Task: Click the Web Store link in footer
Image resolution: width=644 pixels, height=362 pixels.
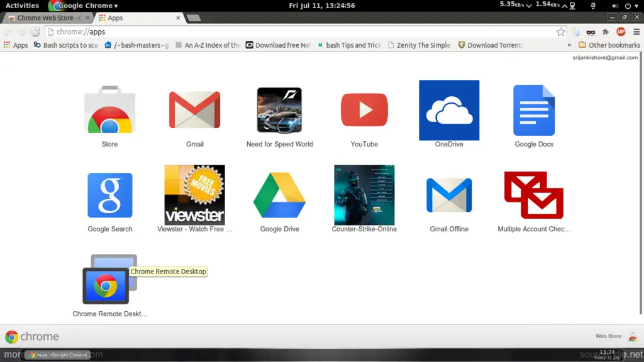Action: point(608,336)
